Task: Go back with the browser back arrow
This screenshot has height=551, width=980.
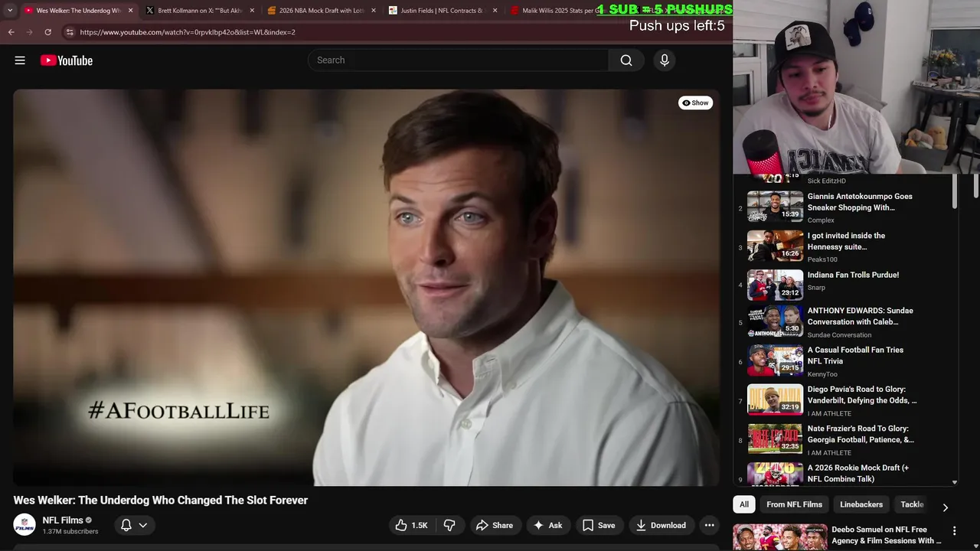Action: pyautogui.click(x=11, y=32)
